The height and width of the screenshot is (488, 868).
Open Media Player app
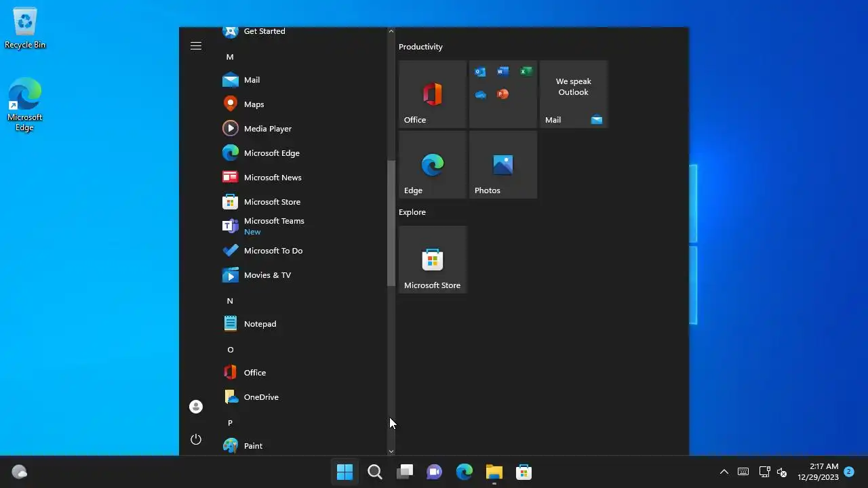(x=302, y=129)
